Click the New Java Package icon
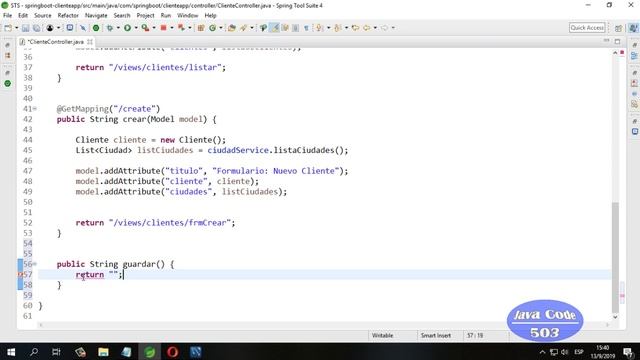Viewport: 640px width, 360px height. tap(201, 28)
